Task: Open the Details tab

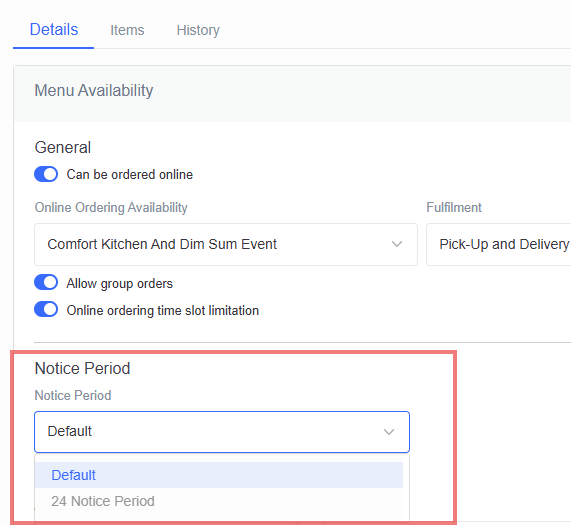Action: pyautogui.click(x=54, y=29)
